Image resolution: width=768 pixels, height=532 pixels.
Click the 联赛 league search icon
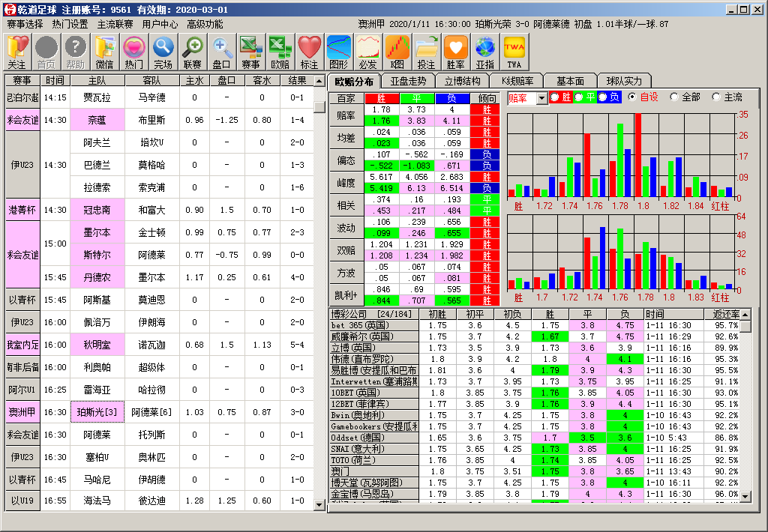[x=193, y=52]
